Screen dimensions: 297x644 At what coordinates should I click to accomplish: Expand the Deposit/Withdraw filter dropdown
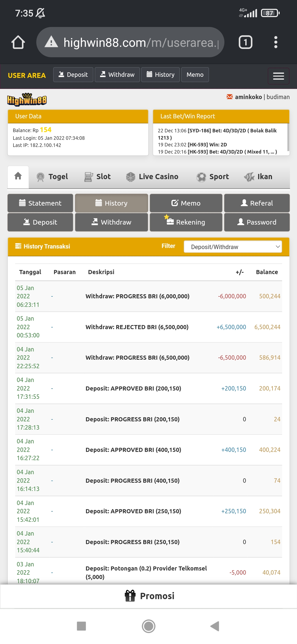coord(233,247)
